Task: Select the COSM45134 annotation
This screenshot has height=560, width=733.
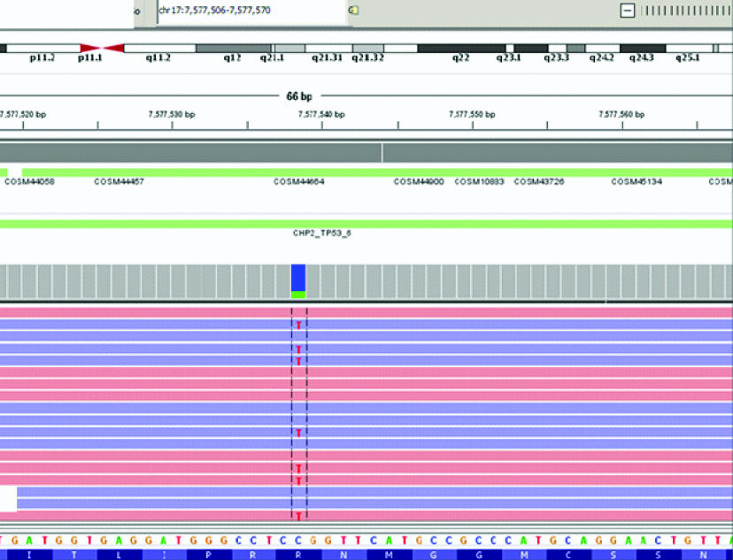Action: coord(637,181)
